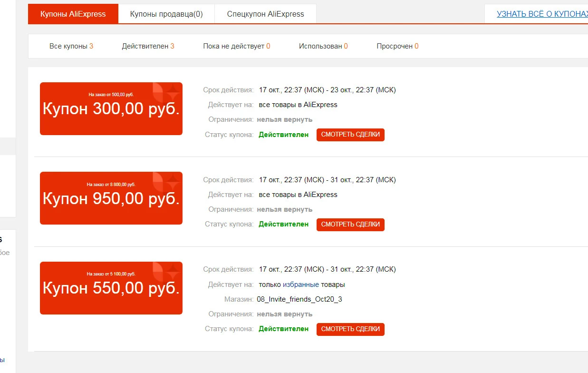Click 'нельзя вернуть' on 300,00 руб. coupon

[x=285, y=119]
